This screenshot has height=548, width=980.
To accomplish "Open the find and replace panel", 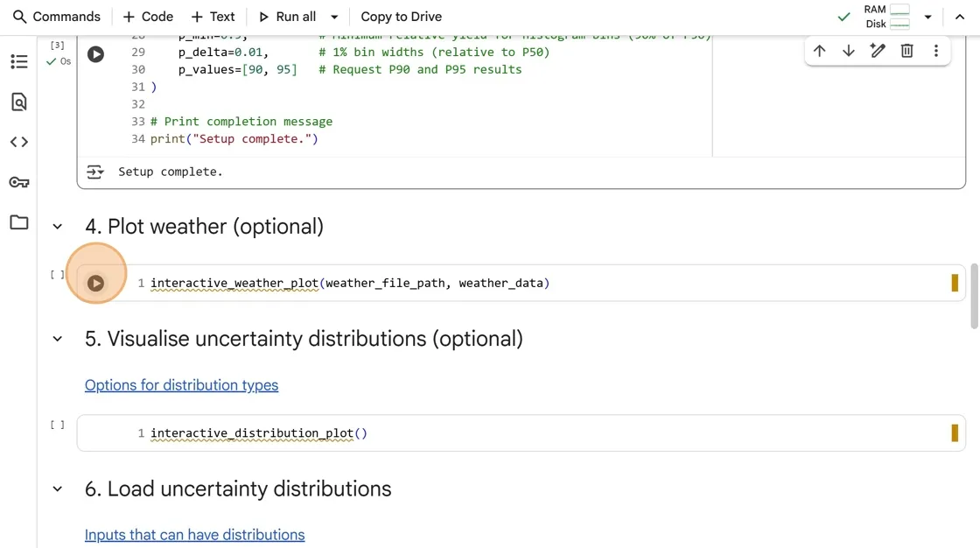I will pos(18,102).
